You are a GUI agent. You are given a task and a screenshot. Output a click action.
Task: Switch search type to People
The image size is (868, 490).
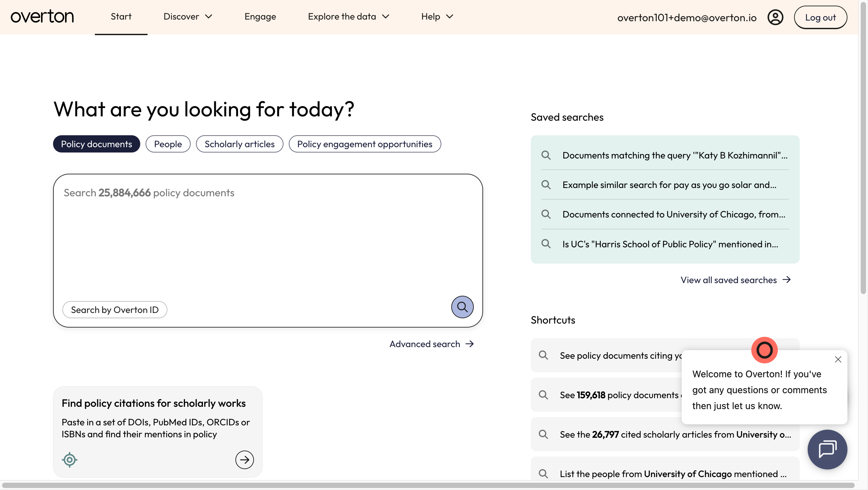pyautogui.click(x=168, y=144)
